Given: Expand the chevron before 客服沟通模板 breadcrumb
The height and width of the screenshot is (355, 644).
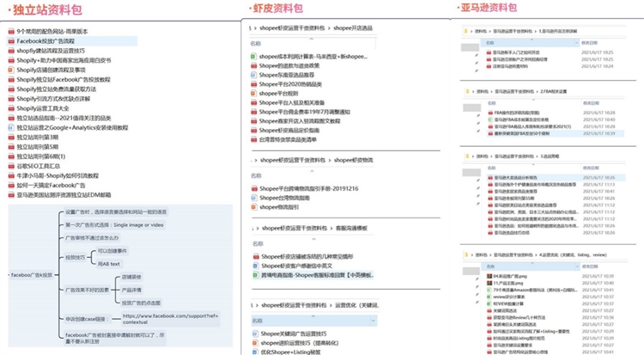Looking at the screenshot, I should (331, 228).
